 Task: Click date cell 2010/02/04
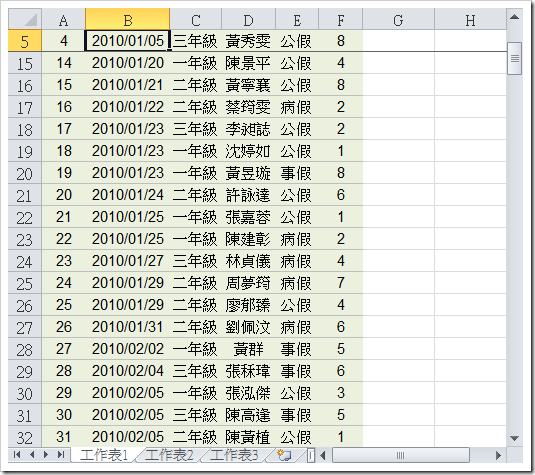click(x=128, y=371)
